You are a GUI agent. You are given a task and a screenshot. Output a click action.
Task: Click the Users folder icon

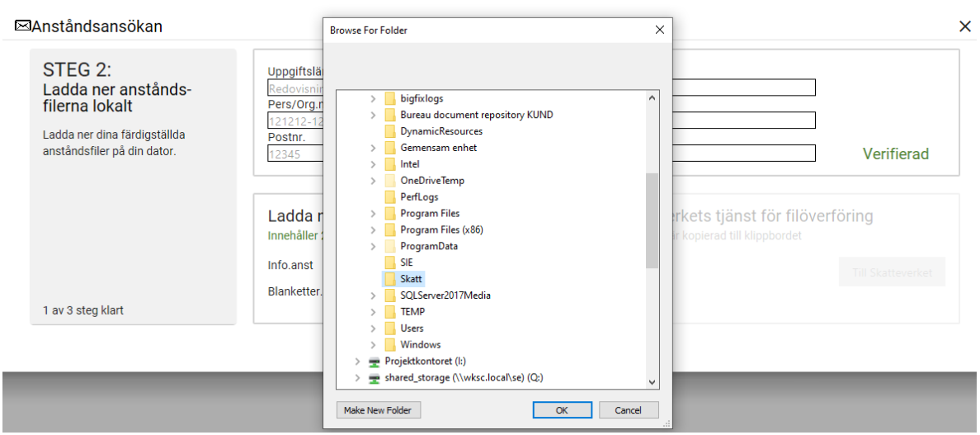390,329
